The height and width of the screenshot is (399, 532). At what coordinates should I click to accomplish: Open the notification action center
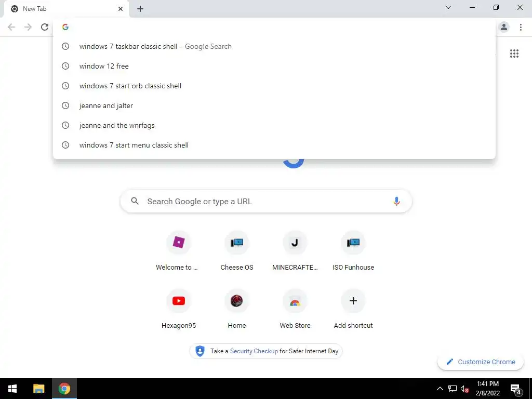point(515,389)
